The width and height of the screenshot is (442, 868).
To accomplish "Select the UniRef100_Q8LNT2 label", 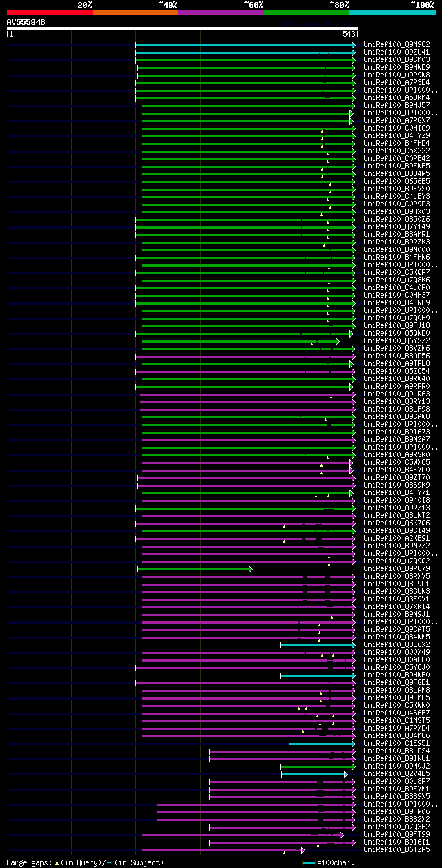I will pos(396,515).
